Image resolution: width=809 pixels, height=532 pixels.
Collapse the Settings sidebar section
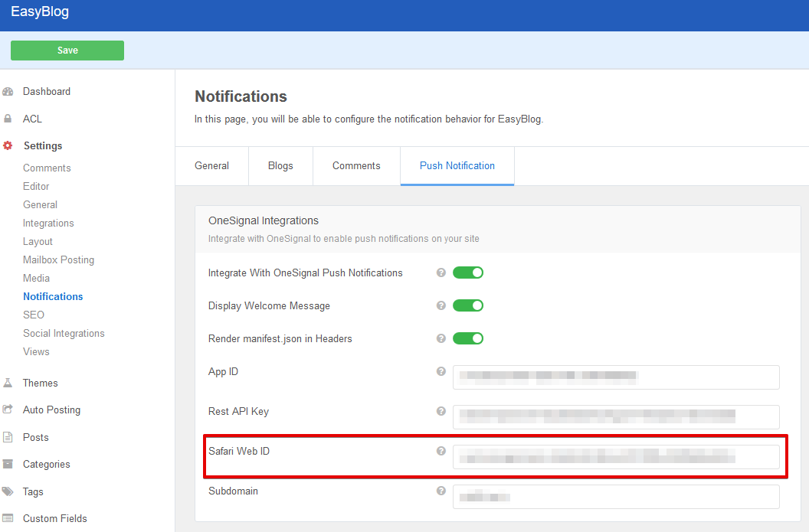click(x=43, y=146)
